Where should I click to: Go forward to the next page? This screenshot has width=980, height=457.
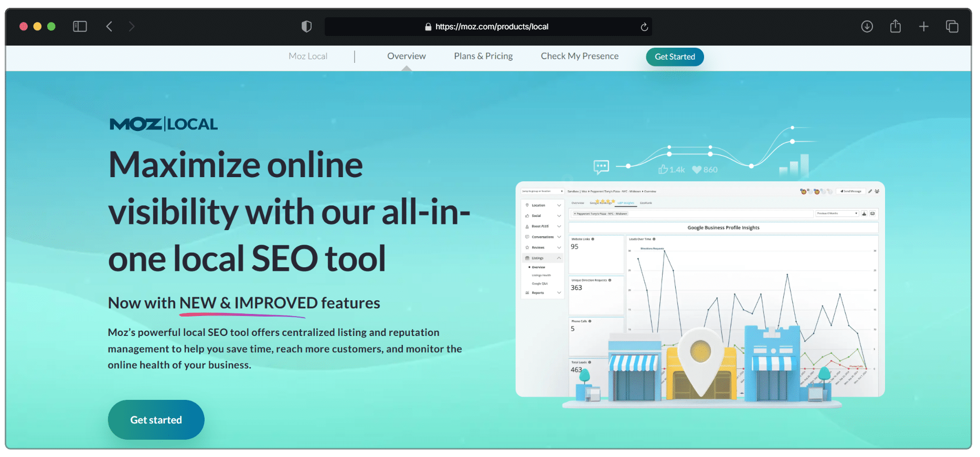[132, 26]
